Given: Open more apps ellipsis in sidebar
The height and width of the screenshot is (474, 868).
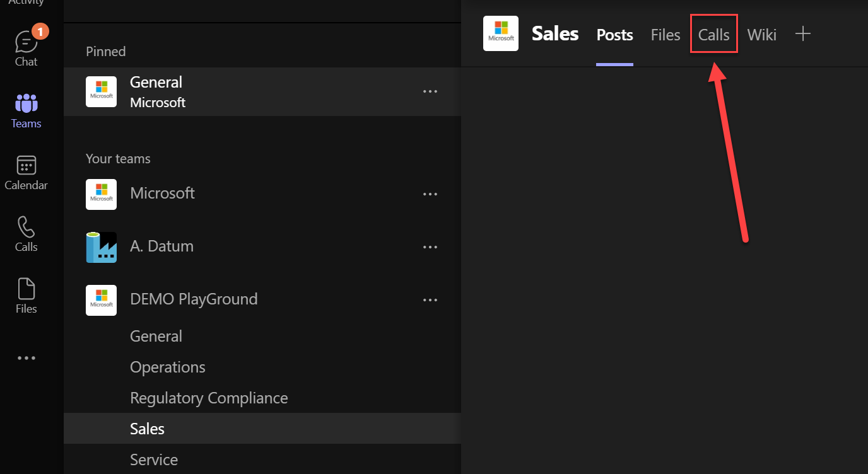Looking at the screenshot, I should tap(26, 358).
